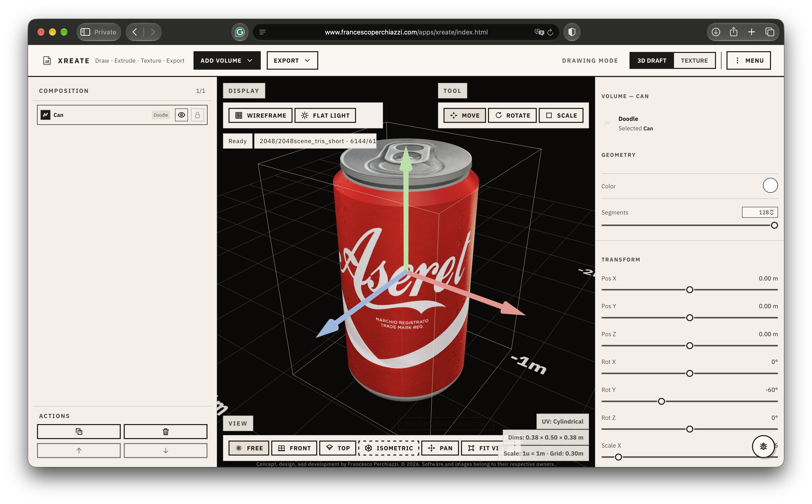The height and width of the screenshot is (504, 812).
Task: Click the Grammarly extension icon
Action: click(239, 32)
